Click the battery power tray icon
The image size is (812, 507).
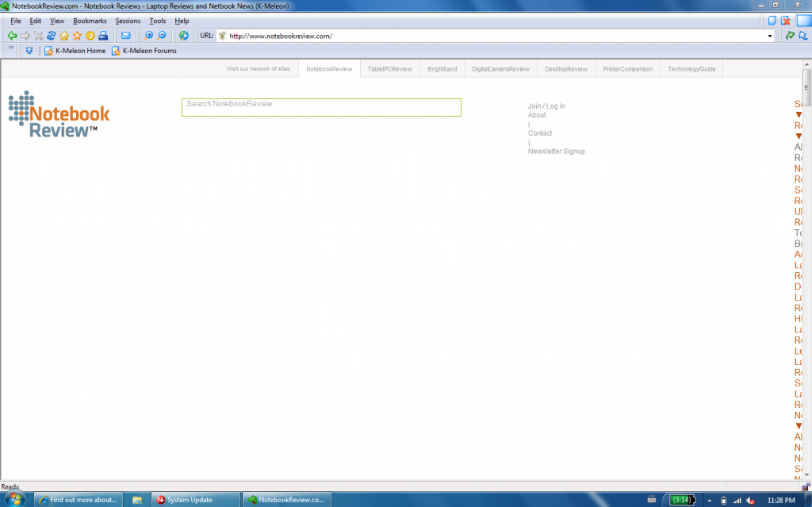click(x=723, y=501)
